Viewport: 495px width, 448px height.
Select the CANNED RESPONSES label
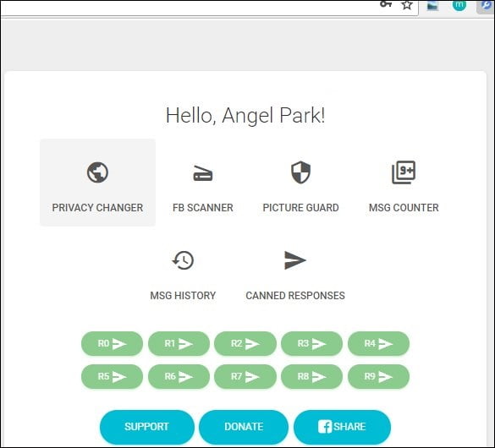pyautogui.click(x=295, y=295)
